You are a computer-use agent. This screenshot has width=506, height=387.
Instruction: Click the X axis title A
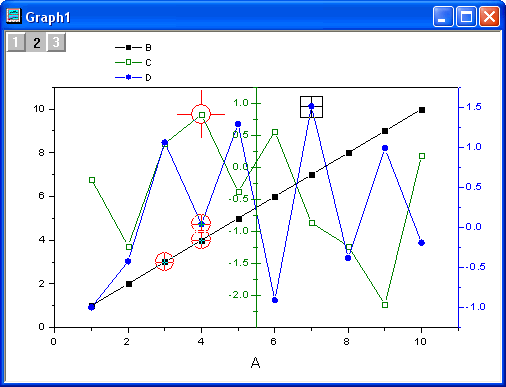[255, 363]
